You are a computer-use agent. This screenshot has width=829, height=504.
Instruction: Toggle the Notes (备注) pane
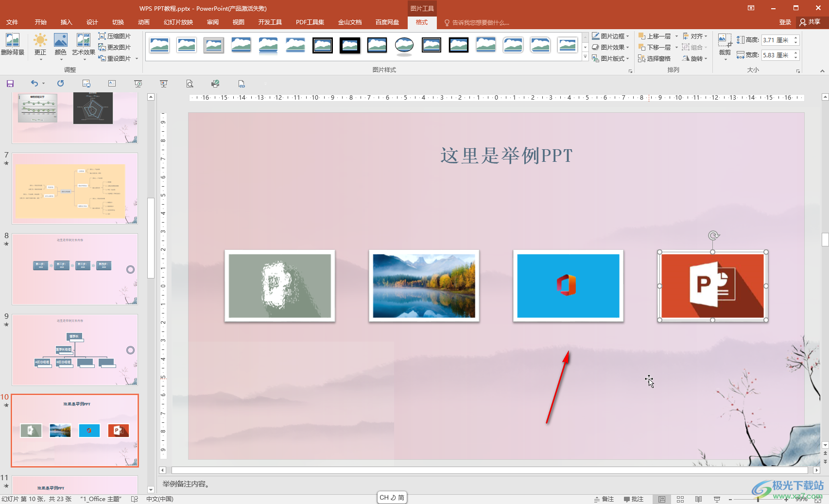point(604,499)
